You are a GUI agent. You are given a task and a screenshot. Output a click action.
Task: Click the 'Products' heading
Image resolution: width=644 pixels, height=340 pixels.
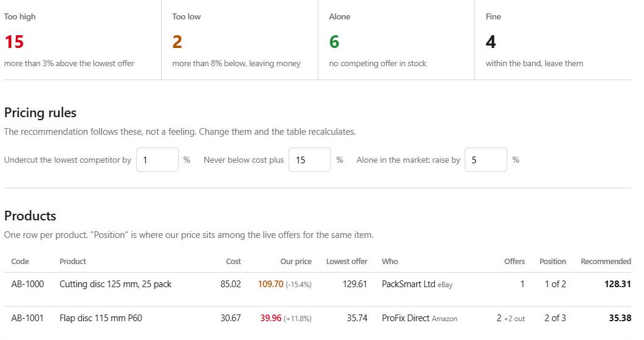[x=30, y=216]
